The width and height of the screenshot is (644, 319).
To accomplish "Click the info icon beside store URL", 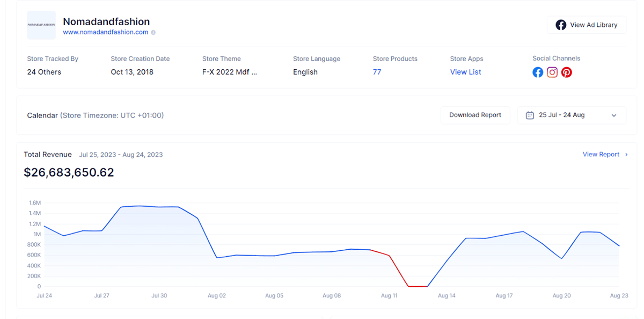I will (153, 32).
